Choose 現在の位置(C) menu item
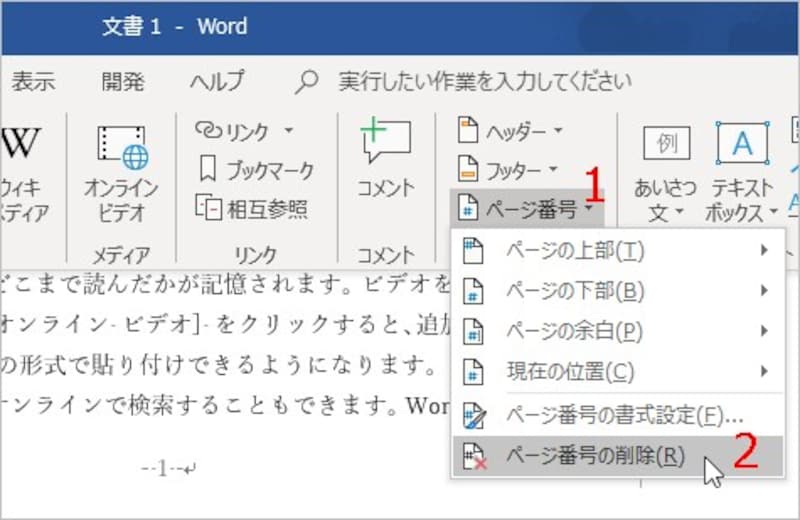This screenshot has width=800, height=520. tap(618, 372)
